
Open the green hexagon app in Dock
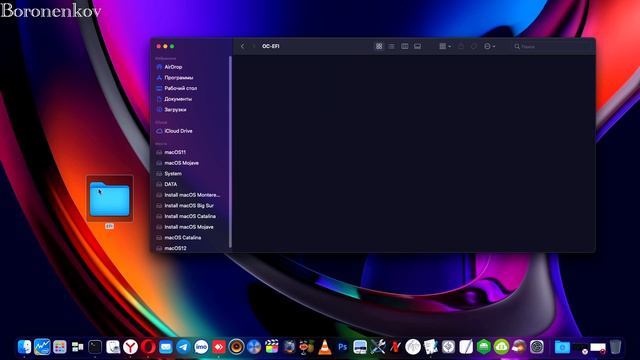pos(484,347)
